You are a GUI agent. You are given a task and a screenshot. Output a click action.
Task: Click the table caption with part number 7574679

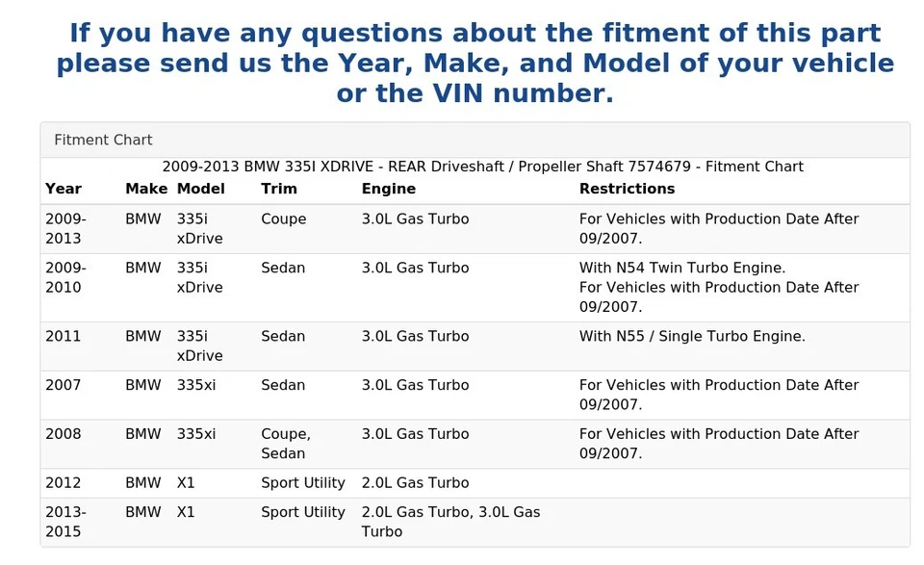coord(482,167)
